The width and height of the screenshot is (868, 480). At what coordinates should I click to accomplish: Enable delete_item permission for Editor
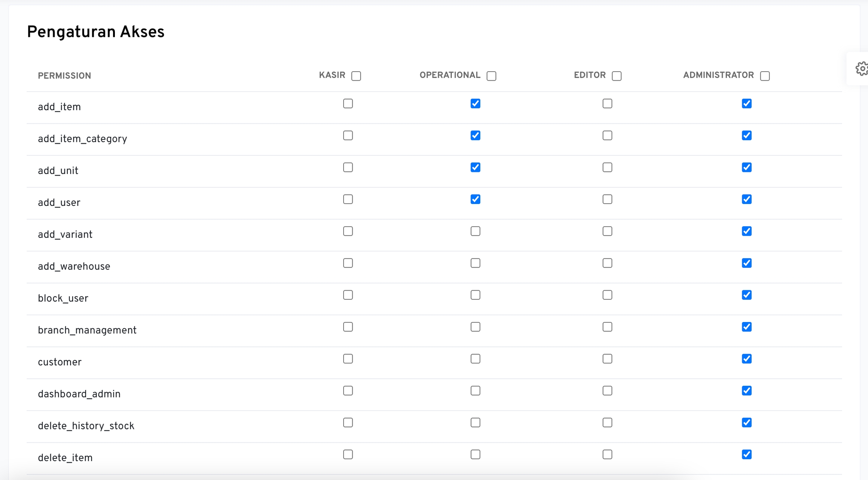coord(607,454)
